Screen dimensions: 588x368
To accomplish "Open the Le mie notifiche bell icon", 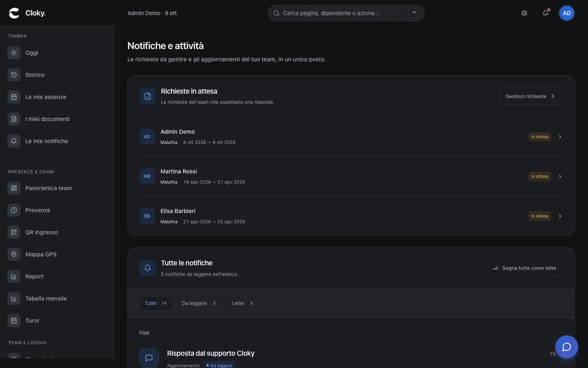I will click(x=14, y=141).
